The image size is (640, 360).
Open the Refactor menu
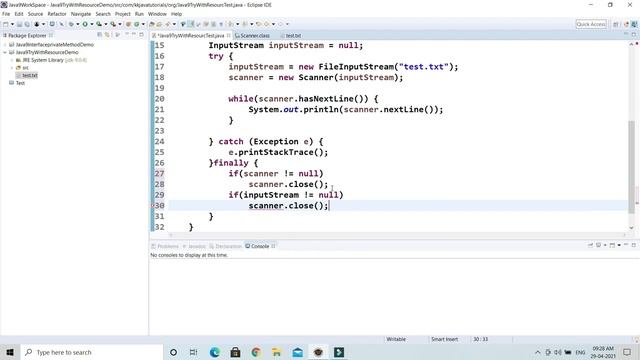pos(57,14)
